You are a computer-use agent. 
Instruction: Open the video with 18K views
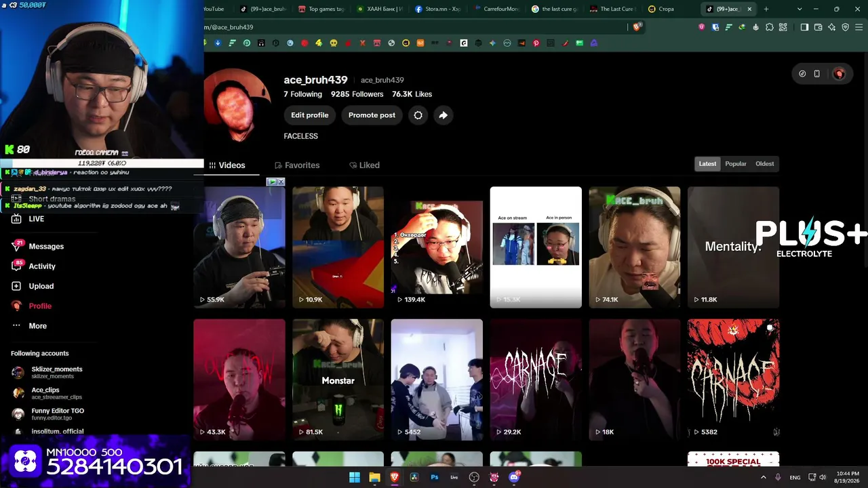click(635, 380)
